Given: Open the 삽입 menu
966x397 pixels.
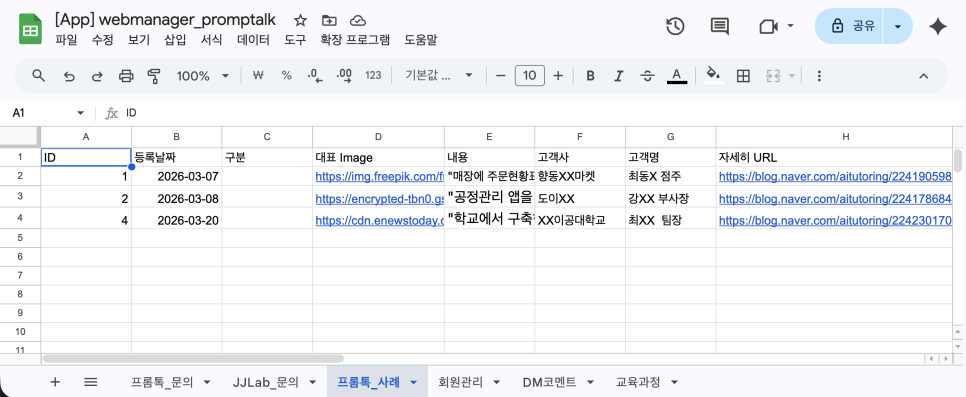Looking at the screenshot, I should [x=175, y=41].
